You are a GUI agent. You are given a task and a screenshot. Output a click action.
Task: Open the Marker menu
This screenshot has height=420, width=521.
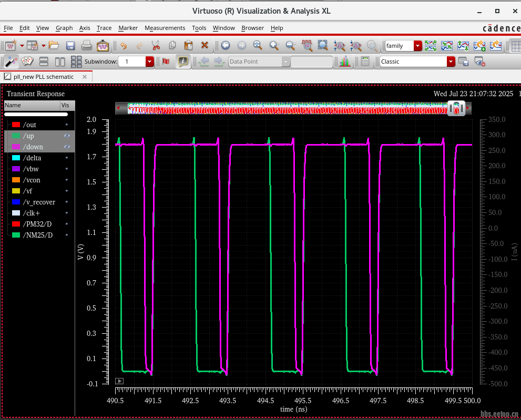click(128, 28)
